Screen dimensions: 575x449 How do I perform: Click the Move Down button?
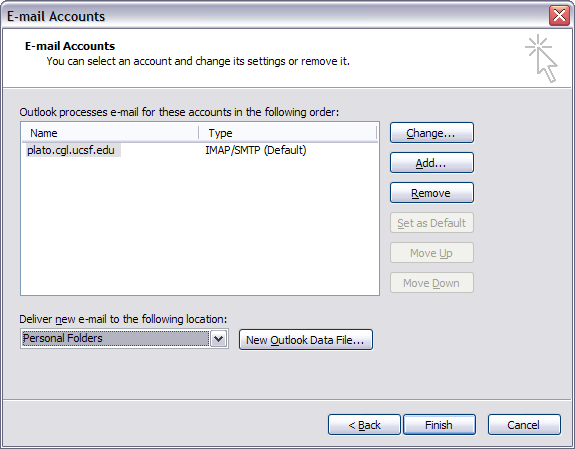tap(432, 283)
